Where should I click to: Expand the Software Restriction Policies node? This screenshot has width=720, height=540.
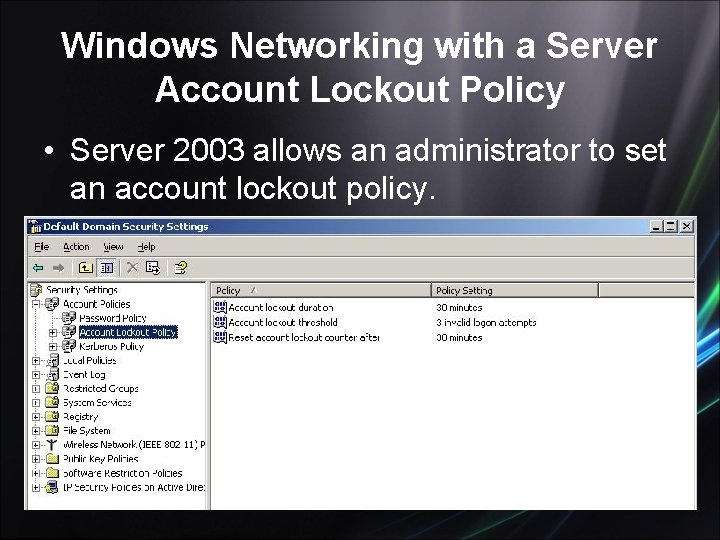pos(36,473)
